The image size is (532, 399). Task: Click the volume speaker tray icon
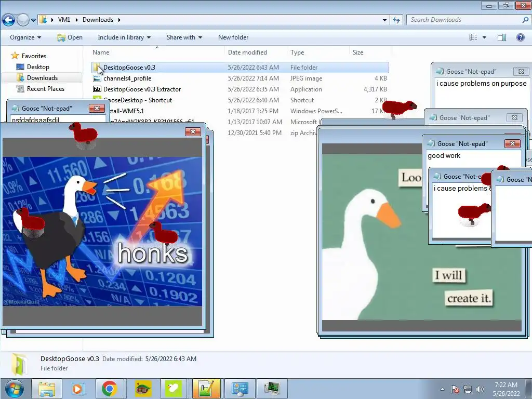coord(480,389)
